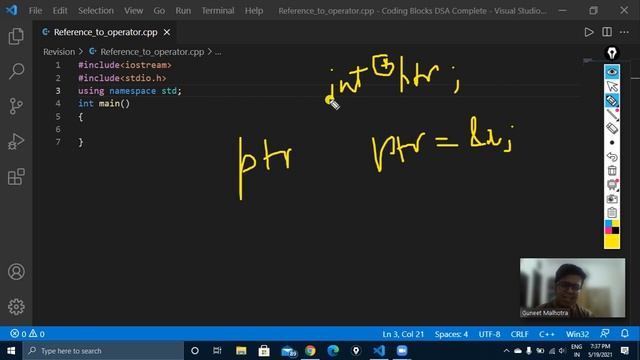Image resolution: width=640 pixels, height=360 pixels.
Task: Open the Manage gear settings
Action: (16, 307)
